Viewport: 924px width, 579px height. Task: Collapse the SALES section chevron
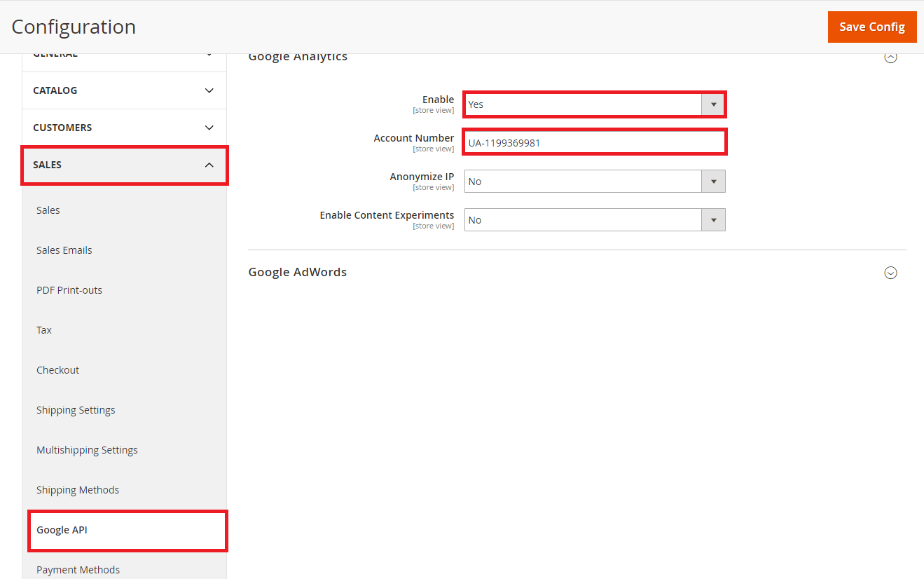[209, 165]
